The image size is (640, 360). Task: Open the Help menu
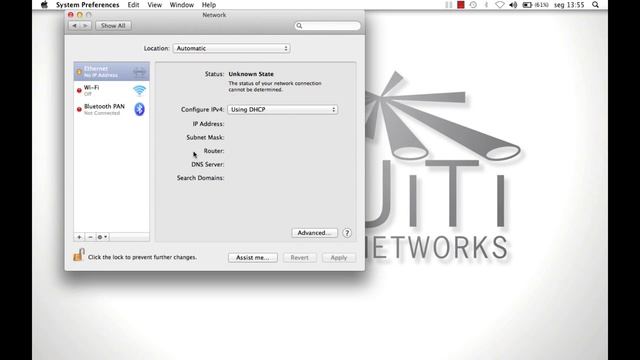click(x=209, y=5)
